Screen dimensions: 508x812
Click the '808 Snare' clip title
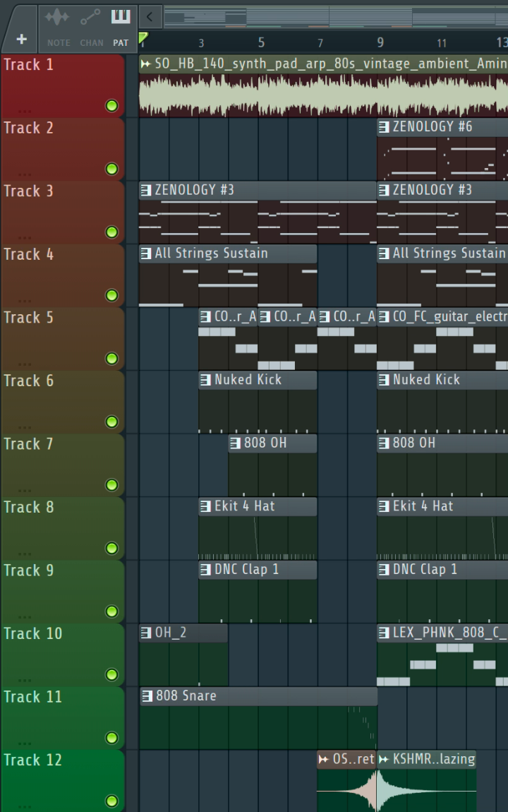186,695
